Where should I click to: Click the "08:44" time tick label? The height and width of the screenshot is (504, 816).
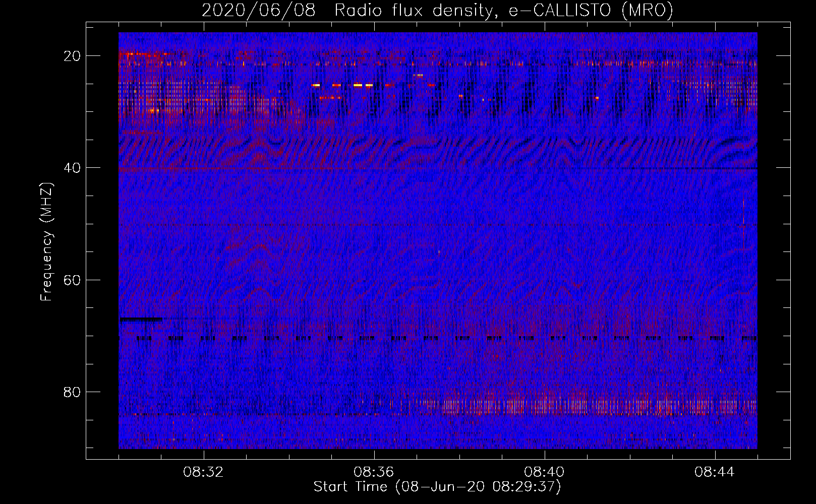715,472
